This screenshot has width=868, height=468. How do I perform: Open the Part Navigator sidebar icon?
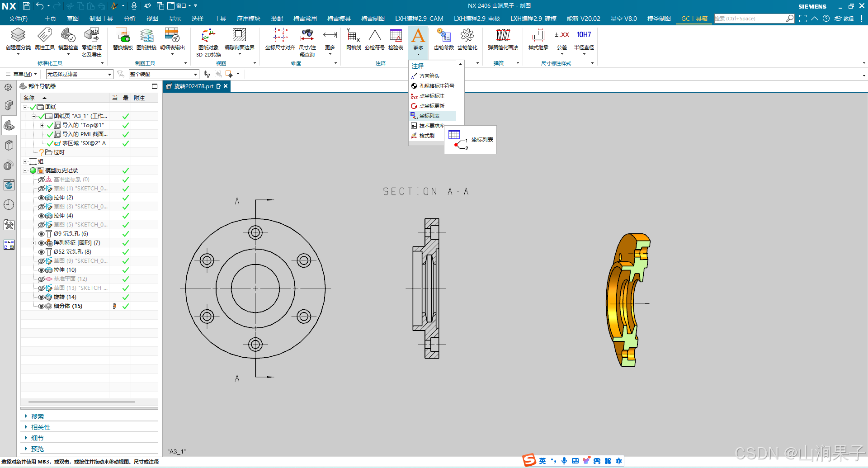[x=9, y=125]
